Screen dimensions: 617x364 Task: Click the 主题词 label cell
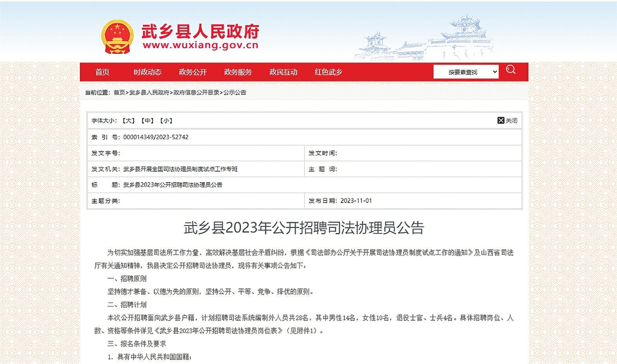pyautogui.click(x=323, y=169)
